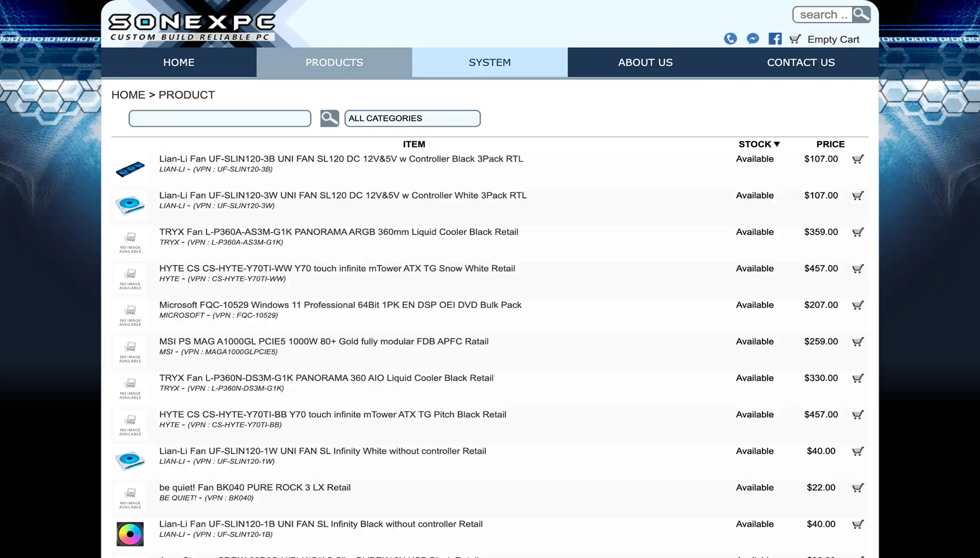Open the ALL CATEGORIES dropdown
Screen dimensions: 980x558
click(412, 118)
